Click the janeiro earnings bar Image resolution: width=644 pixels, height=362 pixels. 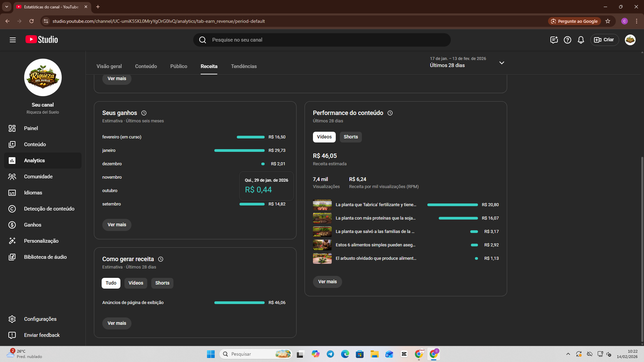click(239, 150)
